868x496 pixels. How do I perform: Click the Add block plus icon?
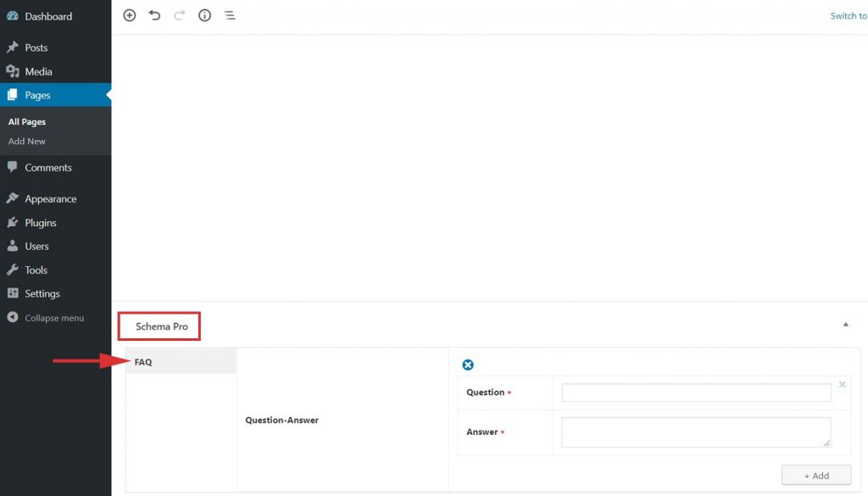[130, 15]
